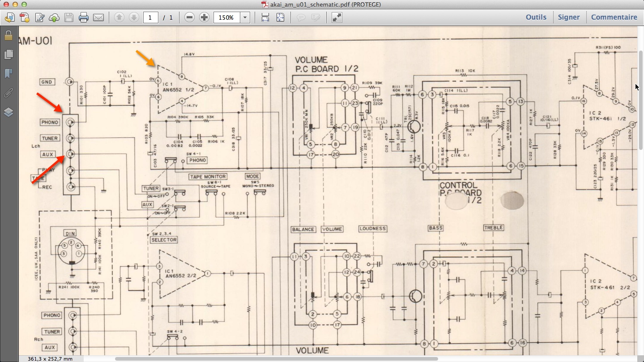Click the Lch channel label
644x362 pixels.
(x=37, y=146)
